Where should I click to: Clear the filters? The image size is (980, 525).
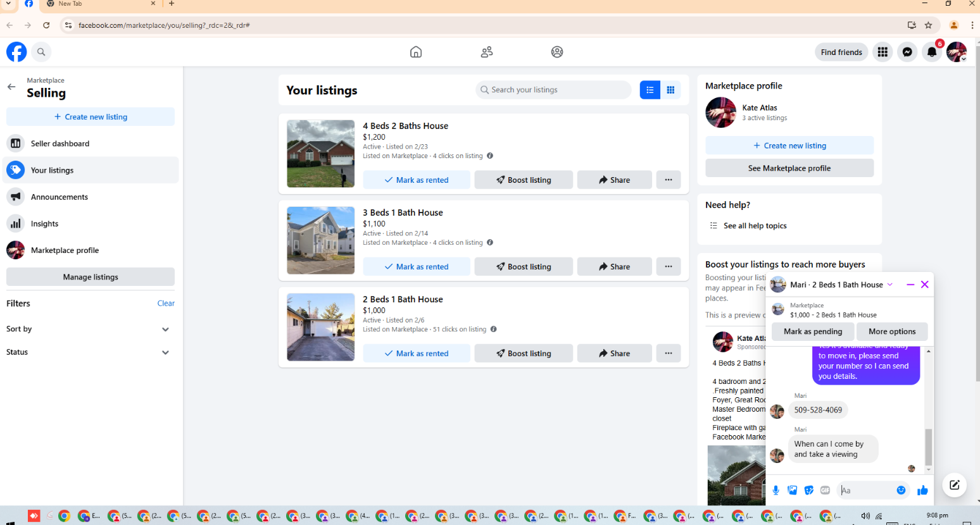166,304
